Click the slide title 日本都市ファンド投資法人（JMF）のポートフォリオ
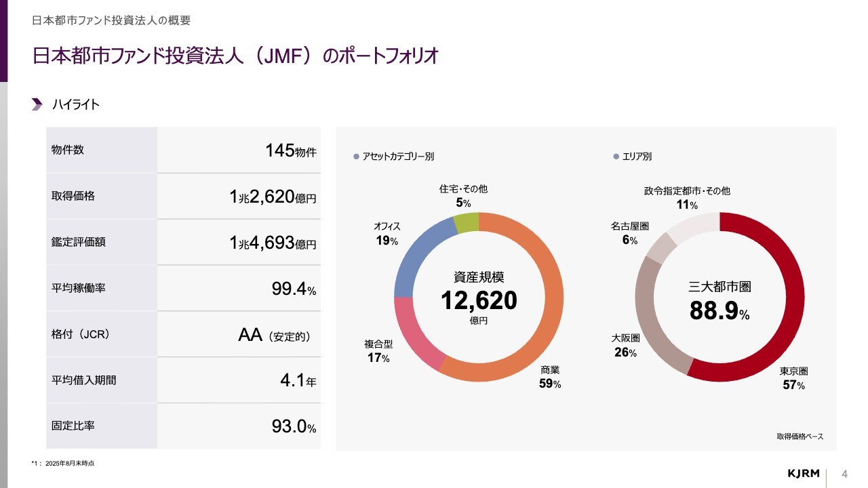 click(x=235, y=56)
